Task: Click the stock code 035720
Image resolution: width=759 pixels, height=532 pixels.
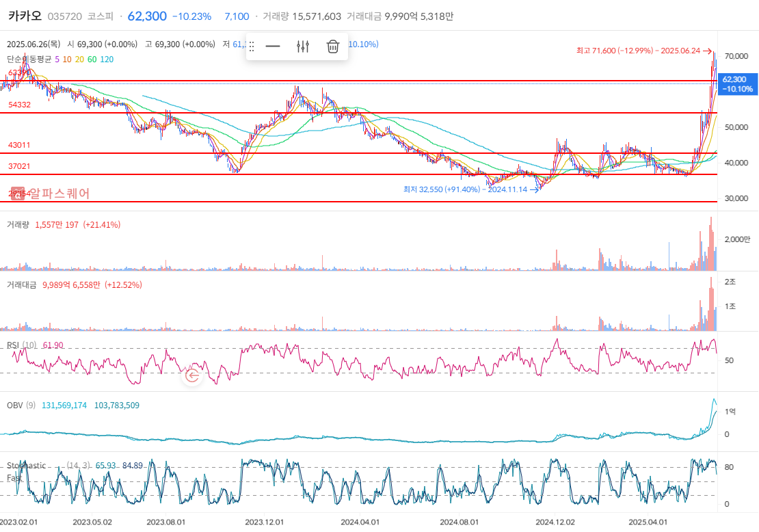Action: 65,16
